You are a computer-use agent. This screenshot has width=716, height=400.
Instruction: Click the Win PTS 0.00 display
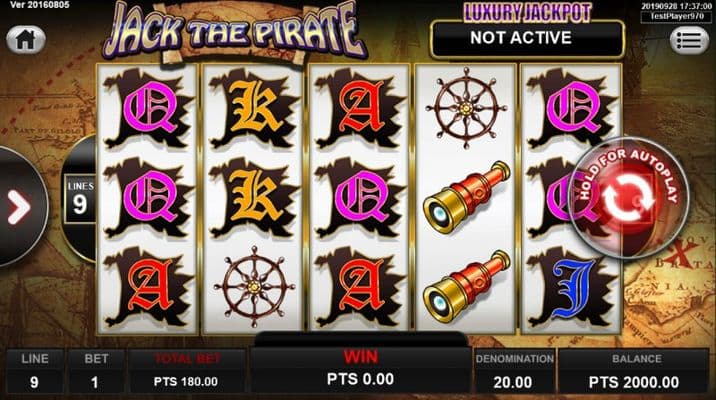pyautogui.click(x=360, y=369)
